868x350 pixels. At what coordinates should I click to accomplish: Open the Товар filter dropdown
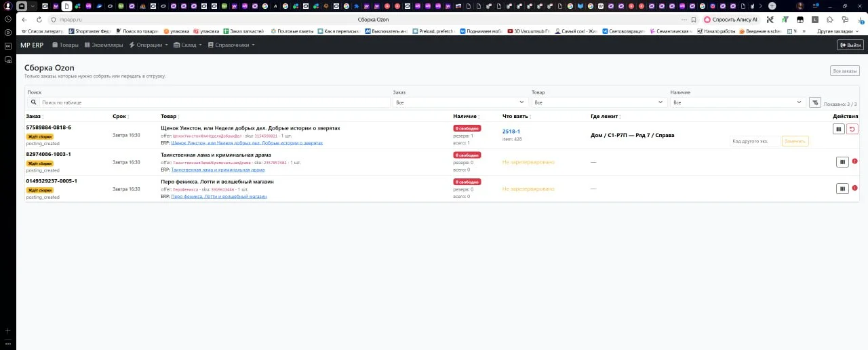coord(599,102)
